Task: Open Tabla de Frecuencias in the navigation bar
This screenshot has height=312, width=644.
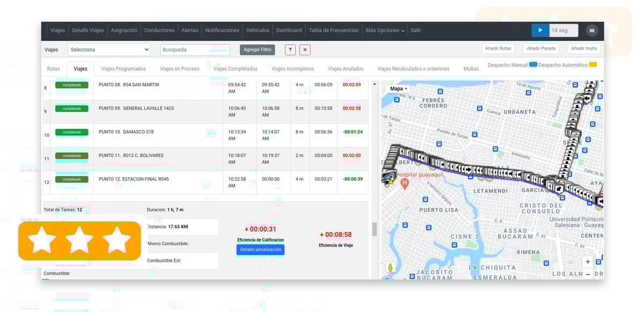Action: pyautogui.click(x=334, y=31)
